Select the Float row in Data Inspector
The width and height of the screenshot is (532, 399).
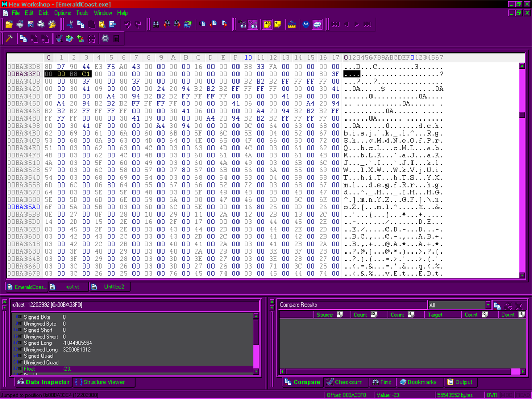point(132,369)
